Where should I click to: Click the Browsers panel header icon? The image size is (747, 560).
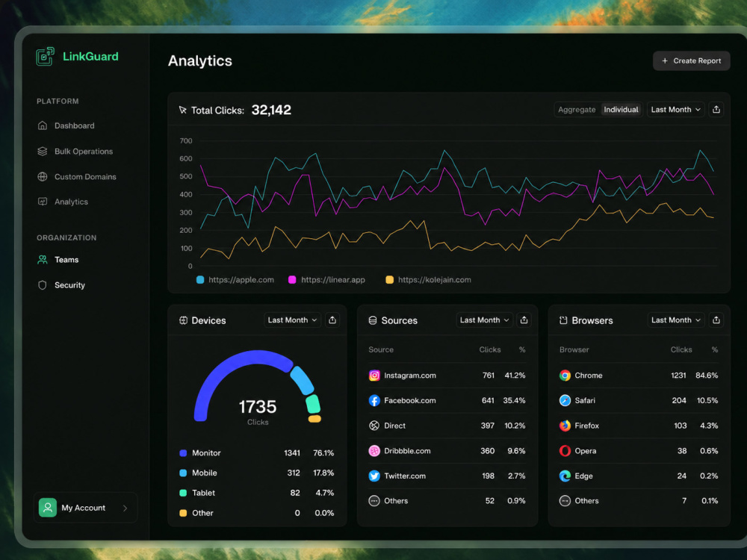[x=563, y=320]
